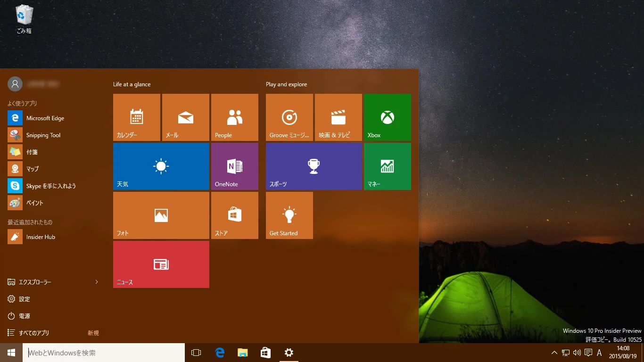Screen dimensions: 644x362
Task: Open the Recycle Bin (ごみ箱) on the desktop
Action: pos(24,19)
